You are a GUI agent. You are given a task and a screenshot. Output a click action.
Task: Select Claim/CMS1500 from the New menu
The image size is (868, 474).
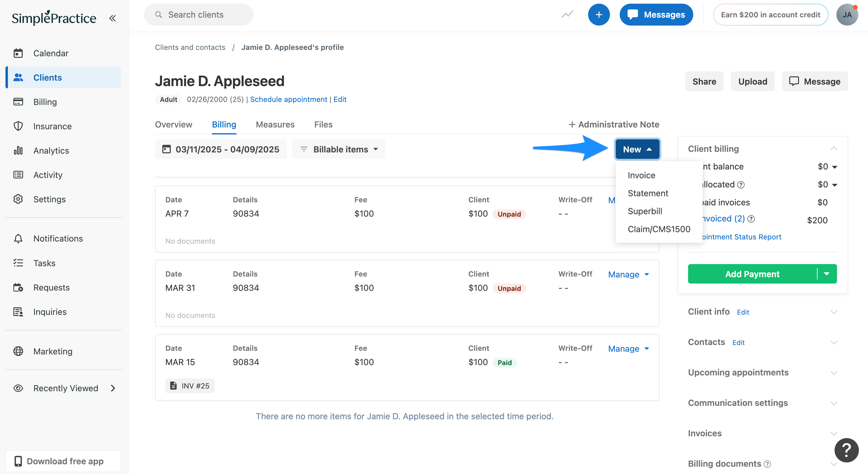pyautogui.click(x=659, y=229)
